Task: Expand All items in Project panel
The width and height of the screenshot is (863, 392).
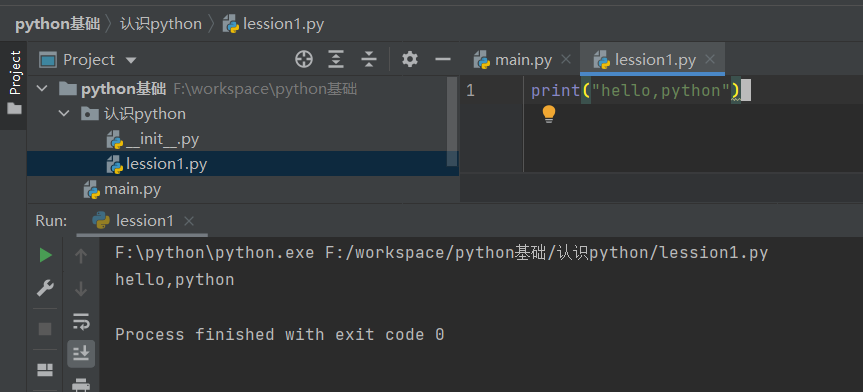Action: (x=336, y=59)
